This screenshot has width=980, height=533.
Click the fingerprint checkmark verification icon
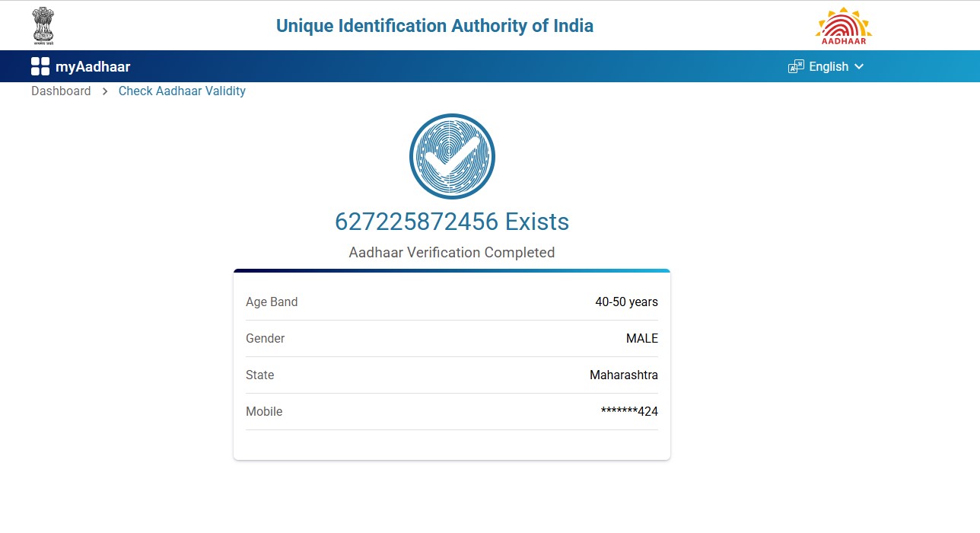452,156
